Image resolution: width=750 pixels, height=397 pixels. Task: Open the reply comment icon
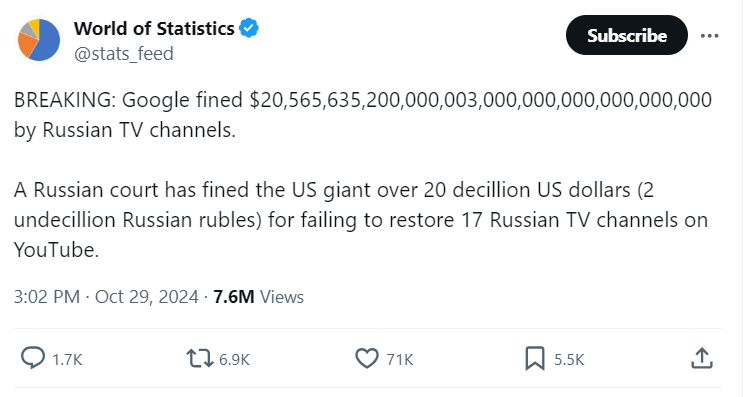pos(33,358)
